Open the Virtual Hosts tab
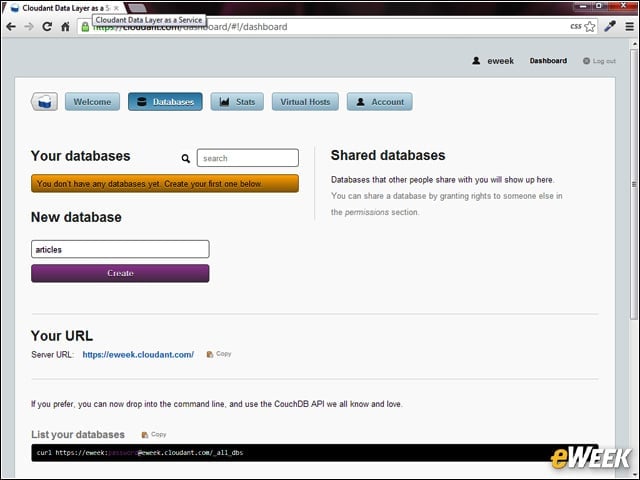This screenshot has width=640, height=480. (x=305, y=102)
